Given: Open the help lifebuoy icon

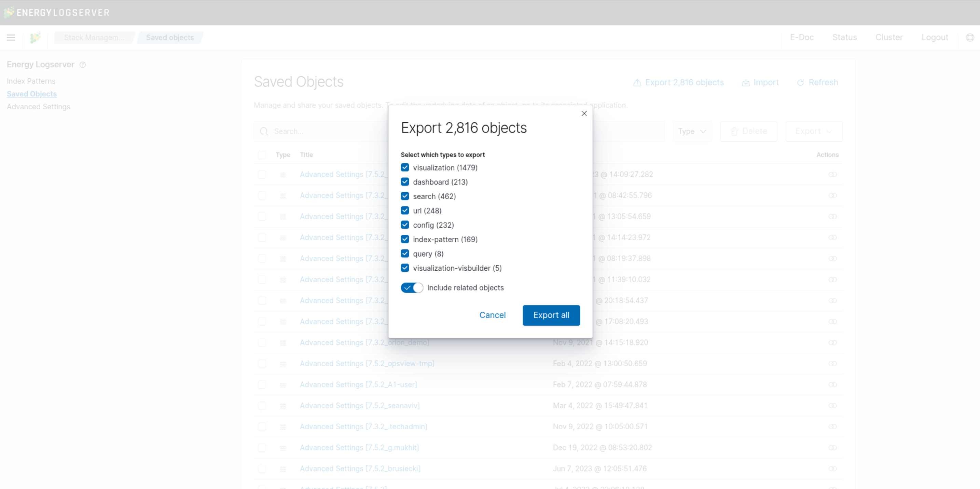Looking at the screenshot, I should (x=970, y=37).
